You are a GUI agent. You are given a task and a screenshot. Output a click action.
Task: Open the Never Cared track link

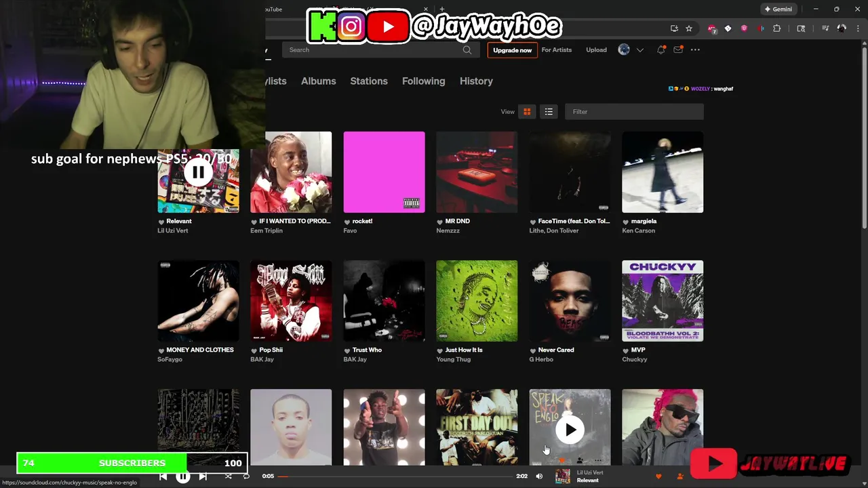556,350
